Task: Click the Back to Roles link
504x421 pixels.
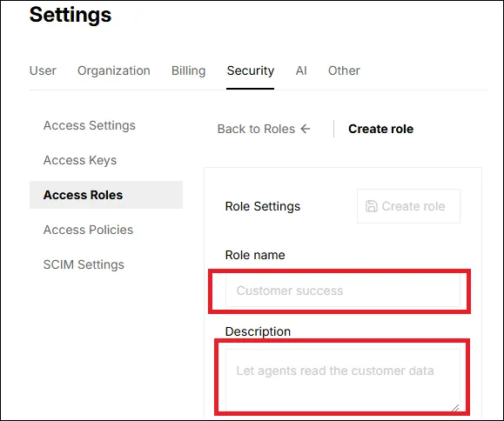Action: pos(264,129)
